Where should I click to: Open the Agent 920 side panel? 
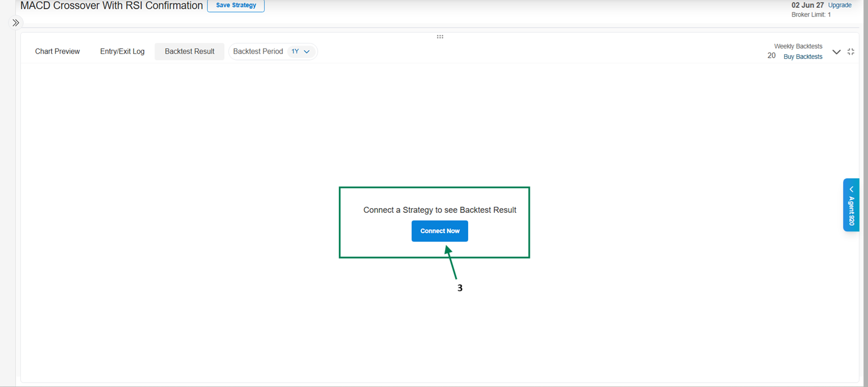(x=851, y=205)
